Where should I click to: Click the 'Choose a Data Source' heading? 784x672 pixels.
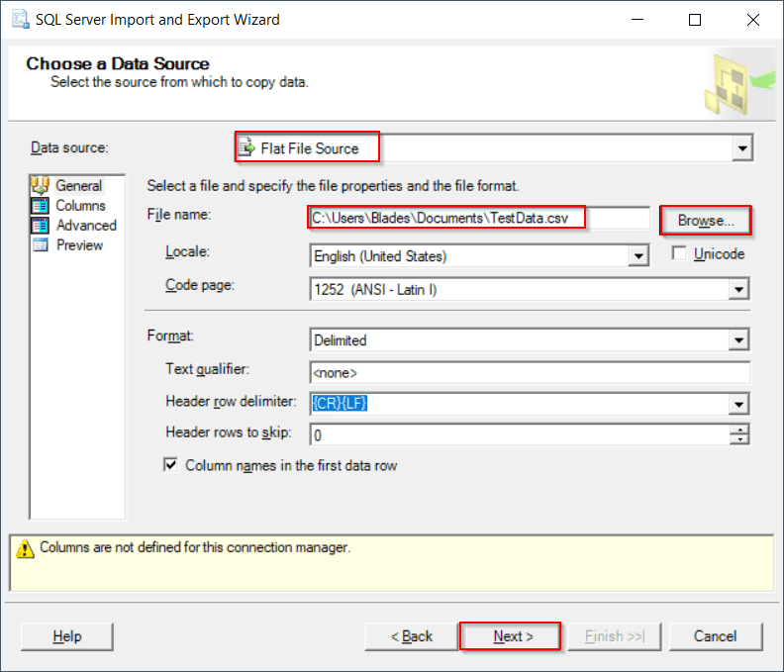click(x=118, y=63)
